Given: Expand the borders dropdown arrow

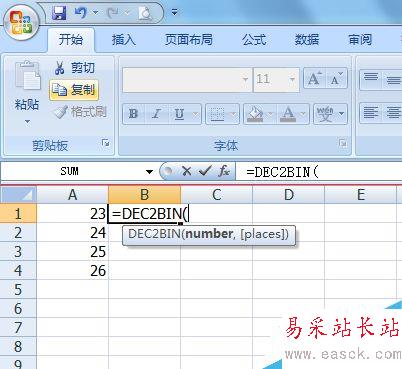Looking at the screenshot, I should 233,114.
